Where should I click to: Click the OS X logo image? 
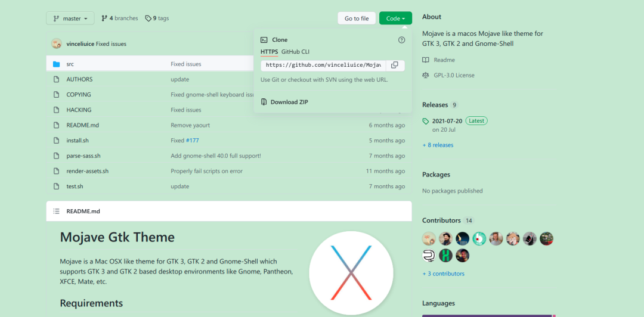click(351, 273)
